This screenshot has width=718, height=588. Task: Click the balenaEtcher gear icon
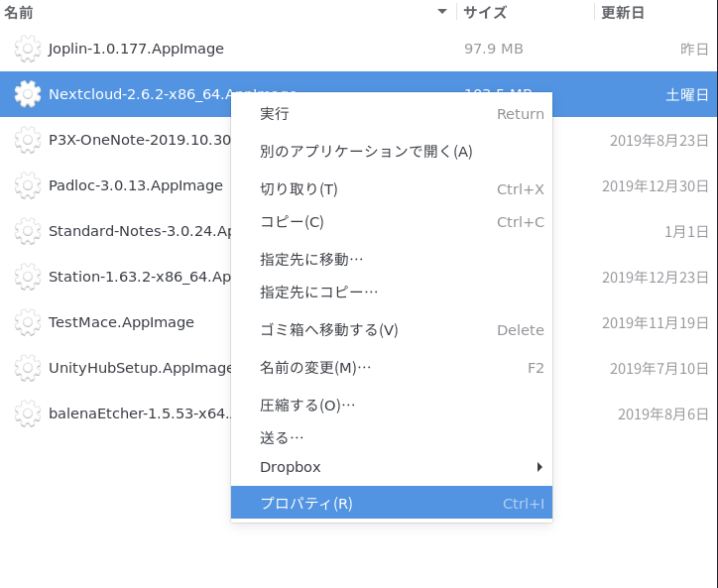point(28,413)
